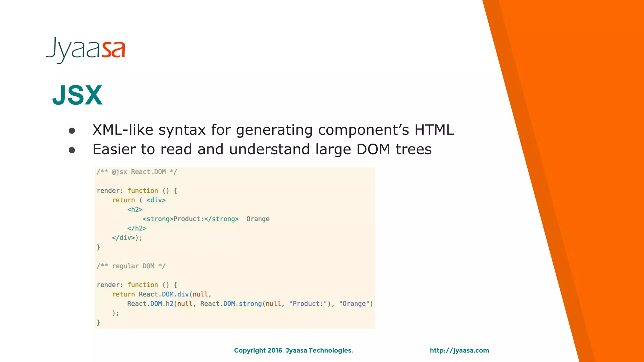The width and height of the screenshot is (644, 362).
Task: Click the first bullet point marker
Action: 72,131
